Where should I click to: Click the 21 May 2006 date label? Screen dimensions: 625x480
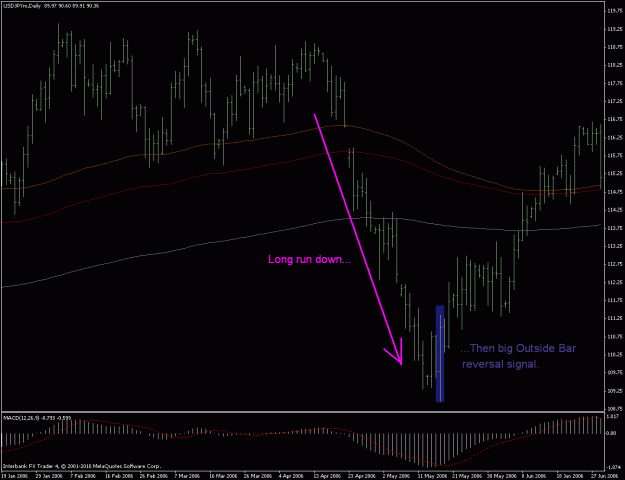(466, 476)
